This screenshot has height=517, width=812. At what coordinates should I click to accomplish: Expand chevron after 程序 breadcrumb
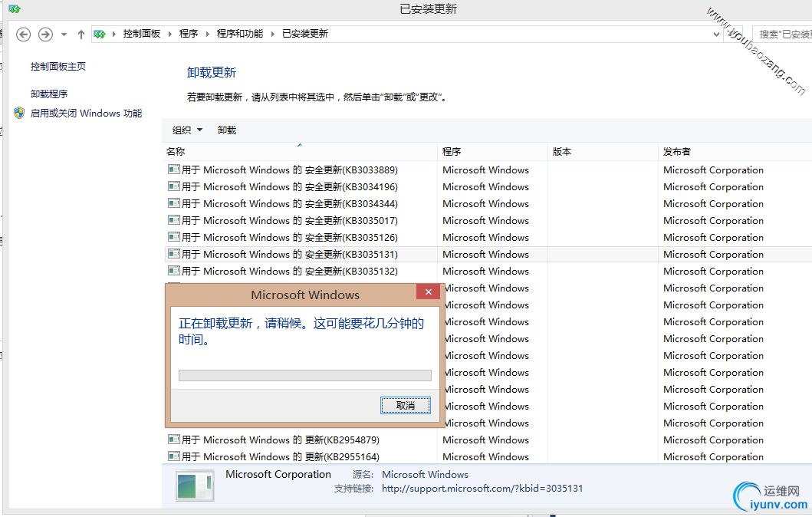(x=207, y=35)
